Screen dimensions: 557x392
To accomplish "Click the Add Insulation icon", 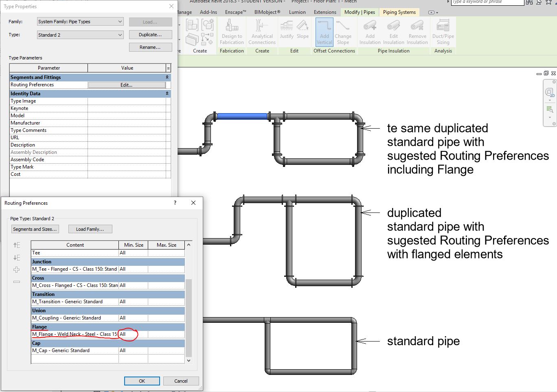I will (369, 33).
